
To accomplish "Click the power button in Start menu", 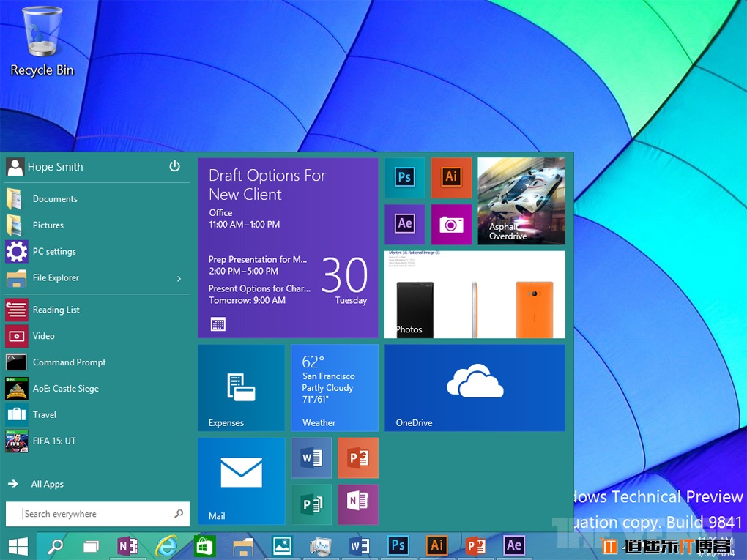I will pos(175,166).
